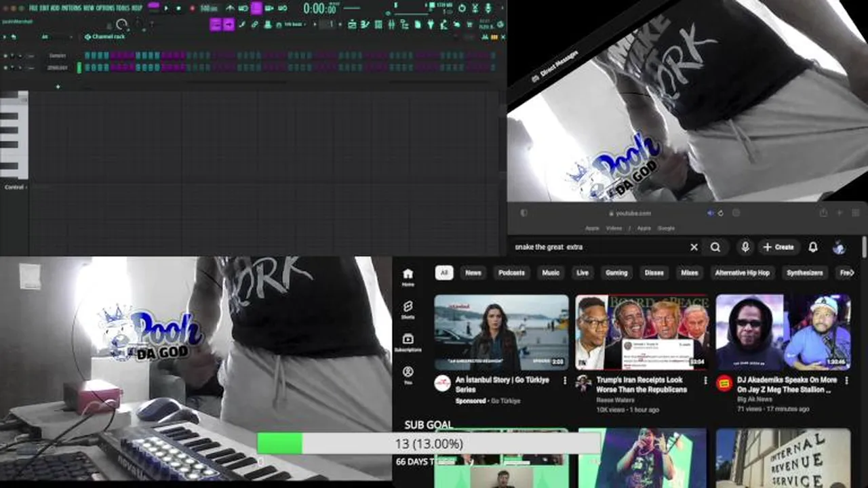Screen dimensions: 868x488
Task: Toggle FL Studio pattern/song mode switch
Action: (x=154, y=6)
